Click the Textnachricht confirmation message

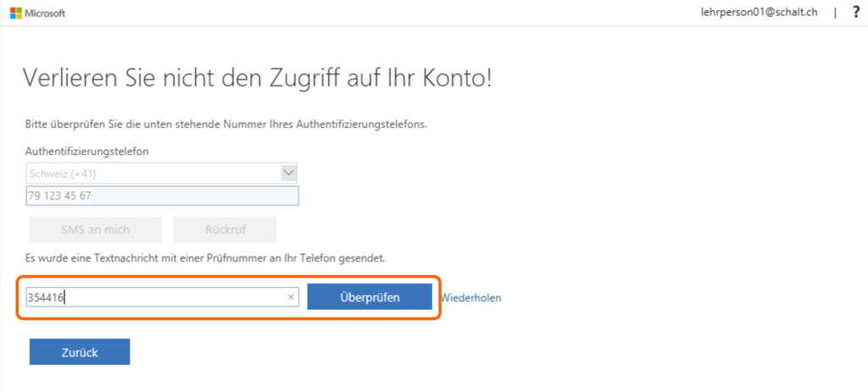tap(211, 257)
